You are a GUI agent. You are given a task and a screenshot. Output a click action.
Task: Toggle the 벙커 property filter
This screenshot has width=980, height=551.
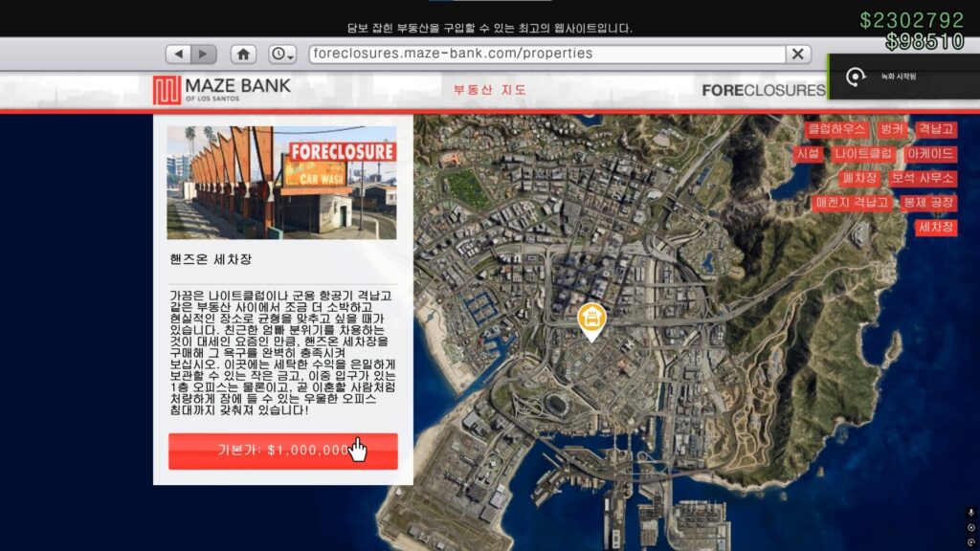pos(892,128)
